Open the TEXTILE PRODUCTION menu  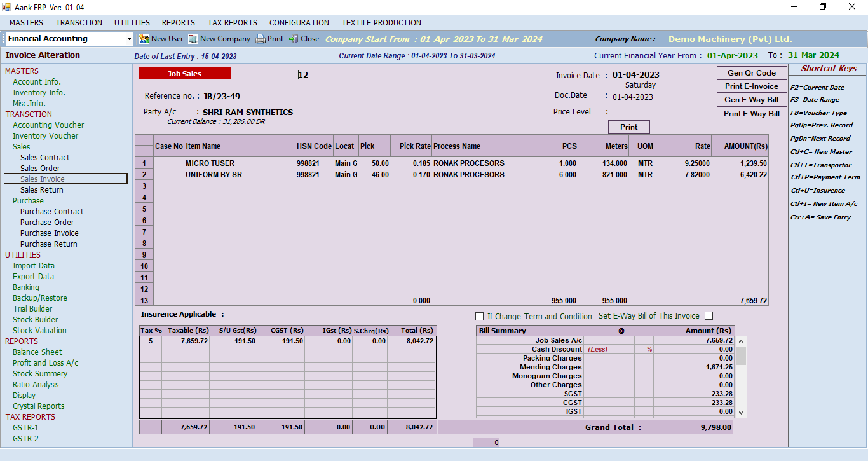[381, 22]
